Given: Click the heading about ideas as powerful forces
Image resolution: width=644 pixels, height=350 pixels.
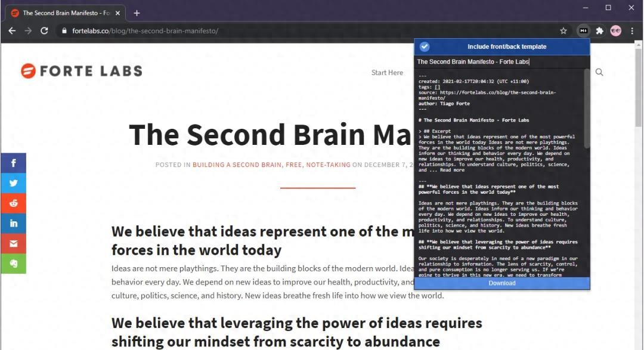Looking at the screenshot, I should click(263, 241).
